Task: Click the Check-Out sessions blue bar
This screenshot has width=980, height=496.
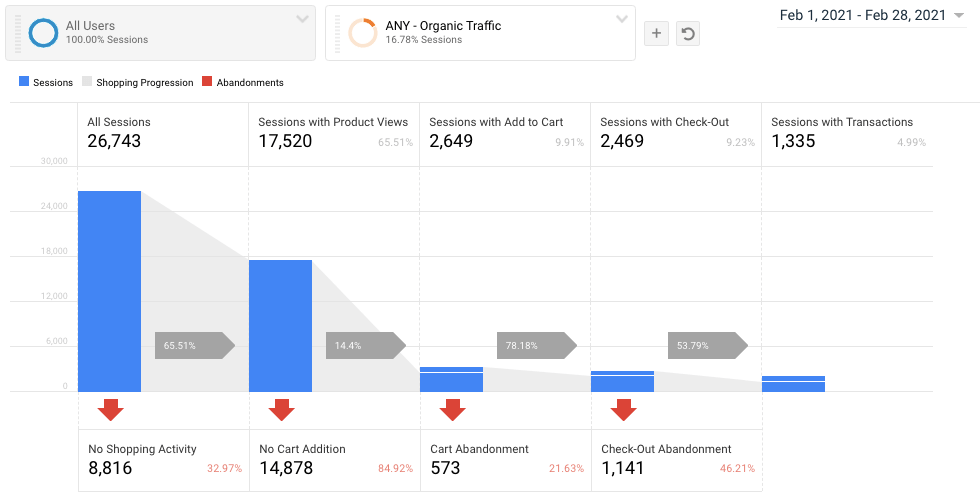Action: pos(622,382)
